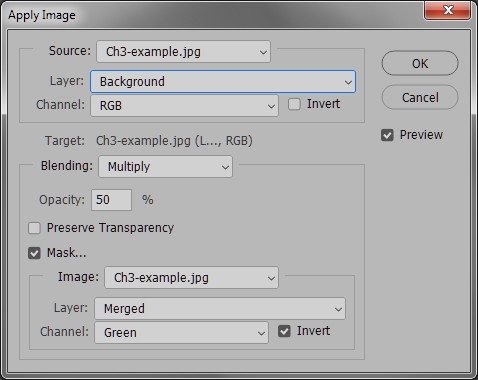
Task: Click the Target text Ch3-example.jpg (L..., RGB)
Action: coord(174,141)
